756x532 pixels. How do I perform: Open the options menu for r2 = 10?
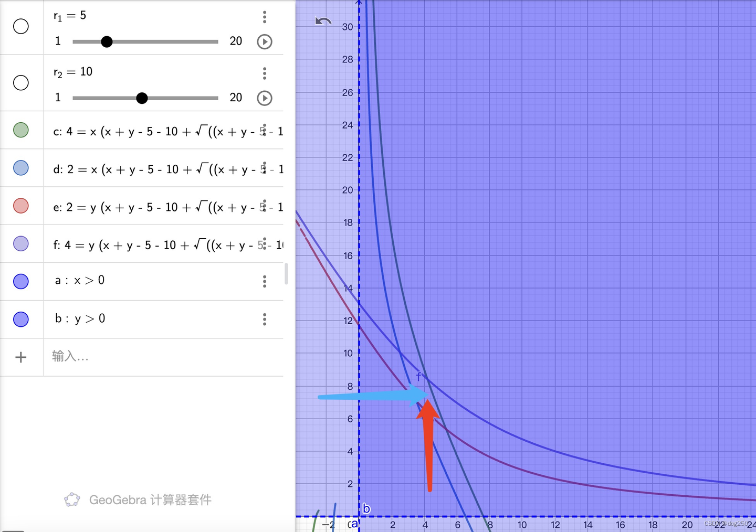[x=265, y=73]
